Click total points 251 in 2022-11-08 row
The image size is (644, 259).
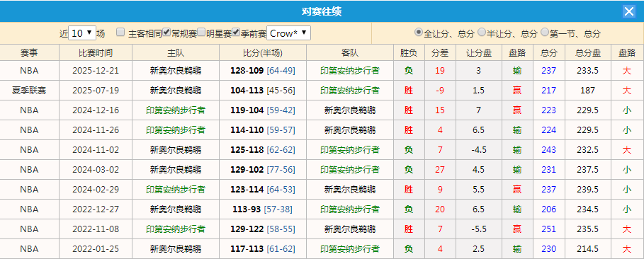point(549,229)
